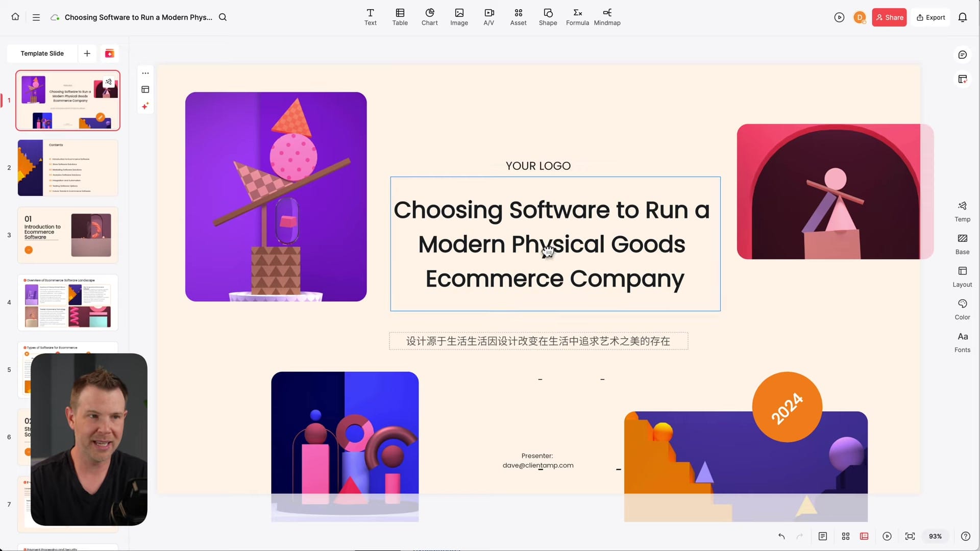Open the comments panel icon
The width and height of the screenshot is (980, 551).
(x=963, y=55)
